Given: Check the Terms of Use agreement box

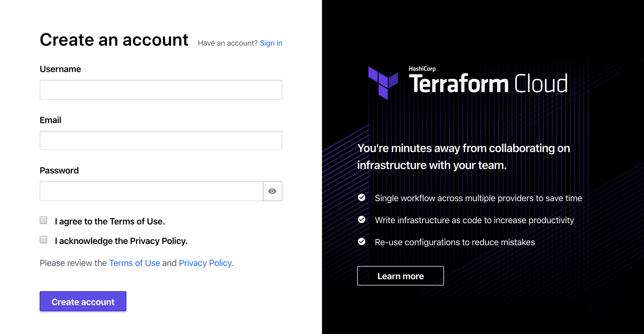Looking at the screenshot, I should (43, 220).
